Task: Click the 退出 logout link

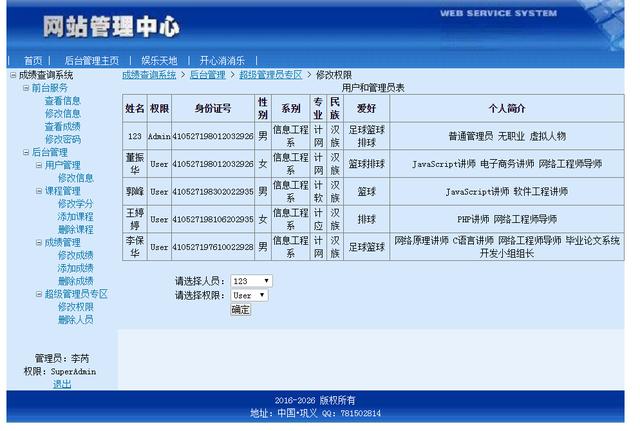Action: pos(62,384)
